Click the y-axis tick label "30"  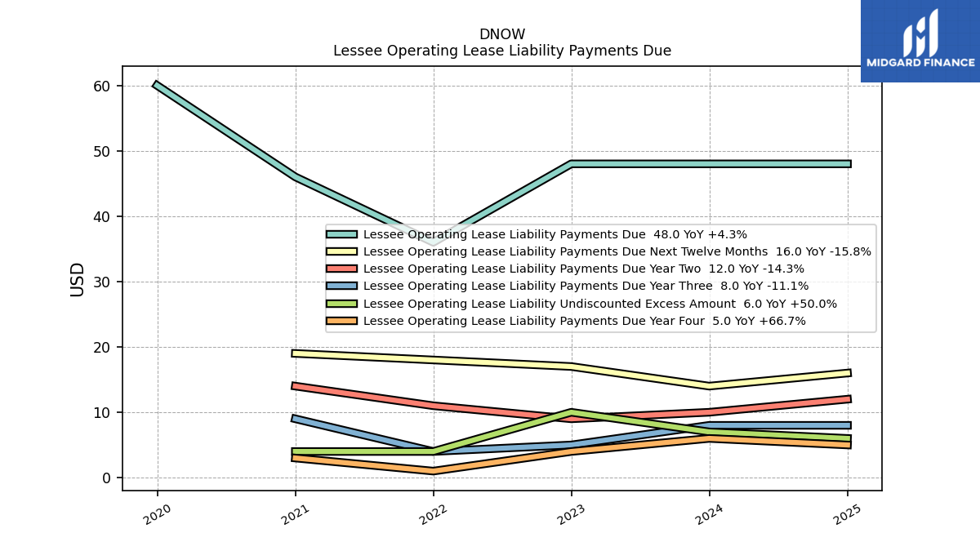coord(102,282)
